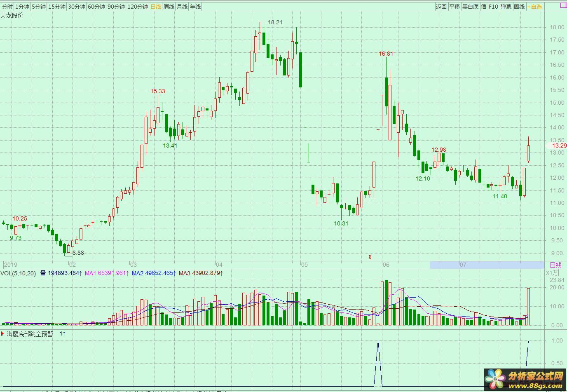The height and width of the screenshot is (392, 567).
Task: Toggle 黑白底 background mode
Action: (471, 7)
